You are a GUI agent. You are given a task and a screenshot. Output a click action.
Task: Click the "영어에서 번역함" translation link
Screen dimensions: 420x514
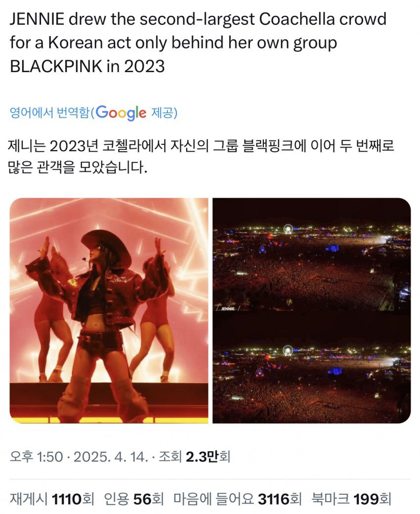point(49,113)
